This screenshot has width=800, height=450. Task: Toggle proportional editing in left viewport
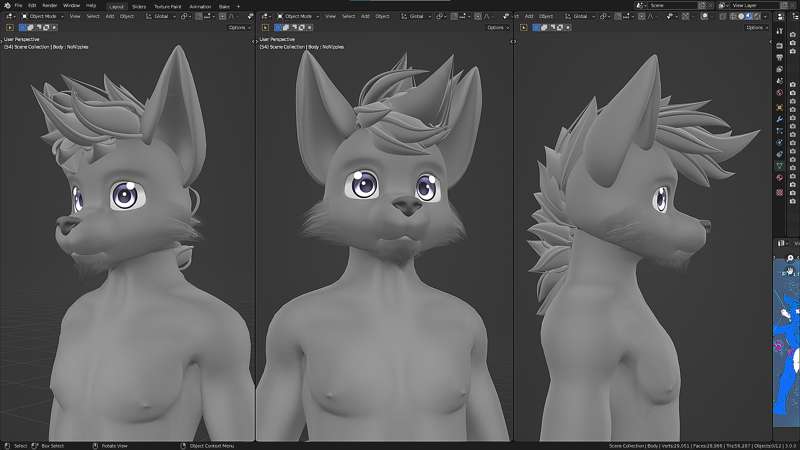(222, 16)
